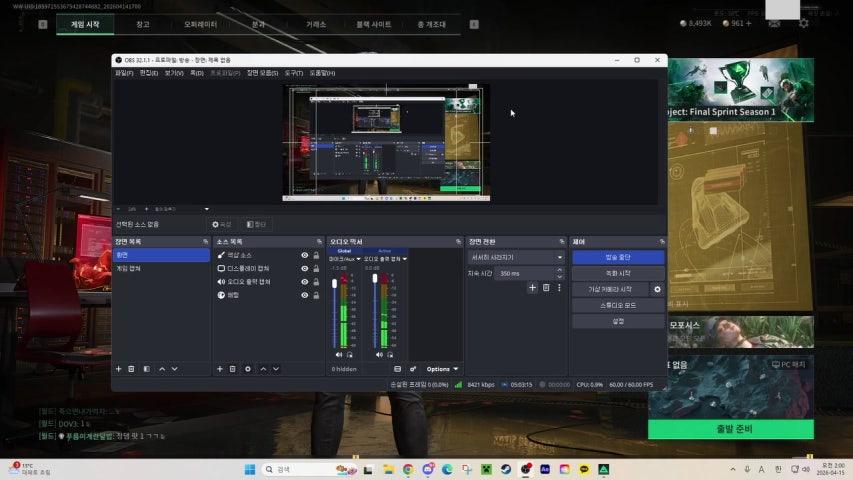Toggle monitoring headphone icon for 마이크/Aux
The height and width of the screenshot is (480, 853).
[x=349, y=355]
